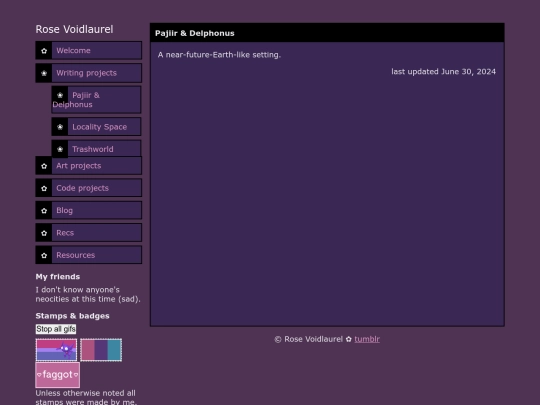Viewport: 540px width, 405px height.
Task: Open the Welcome page link
Action: coord(89,50)
